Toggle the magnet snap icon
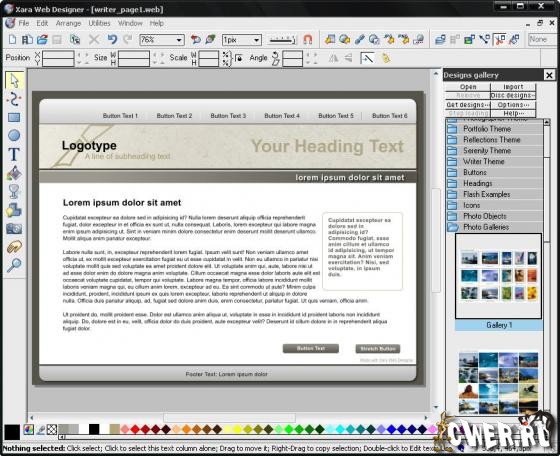The image size is (560, 456). click(308, 39)
